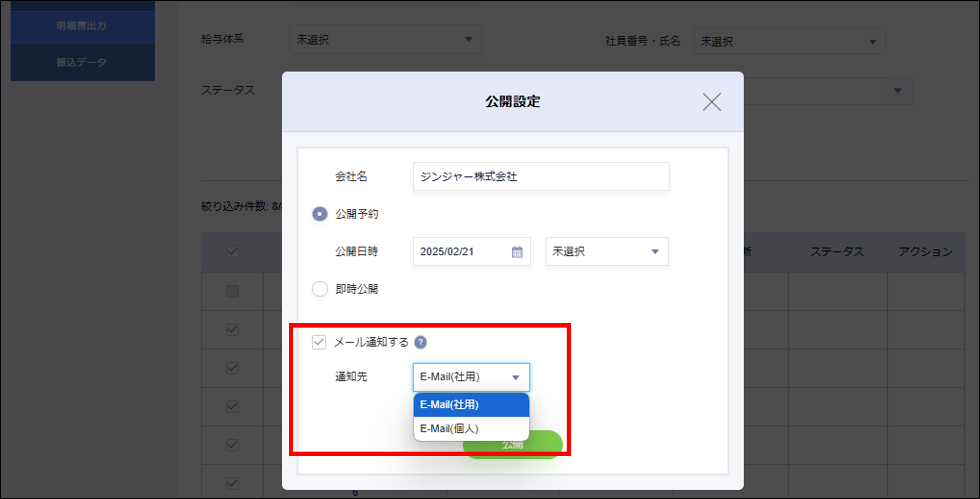Close the 公開設定 dialog
The image size is (980, 499).
pos(711,102)
